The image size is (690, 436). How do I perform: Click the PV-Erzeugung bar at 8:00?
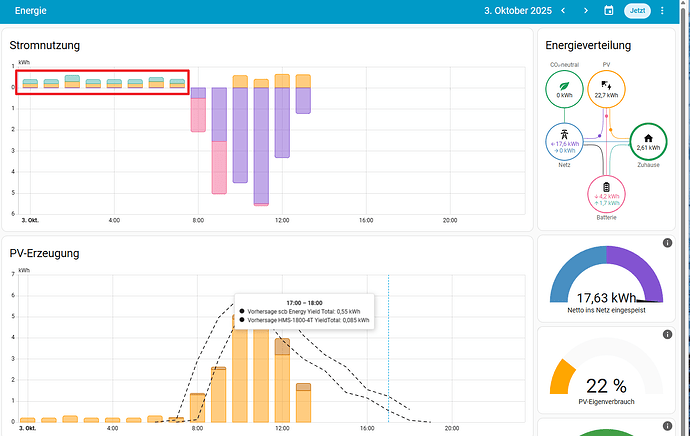coord(198,407)
